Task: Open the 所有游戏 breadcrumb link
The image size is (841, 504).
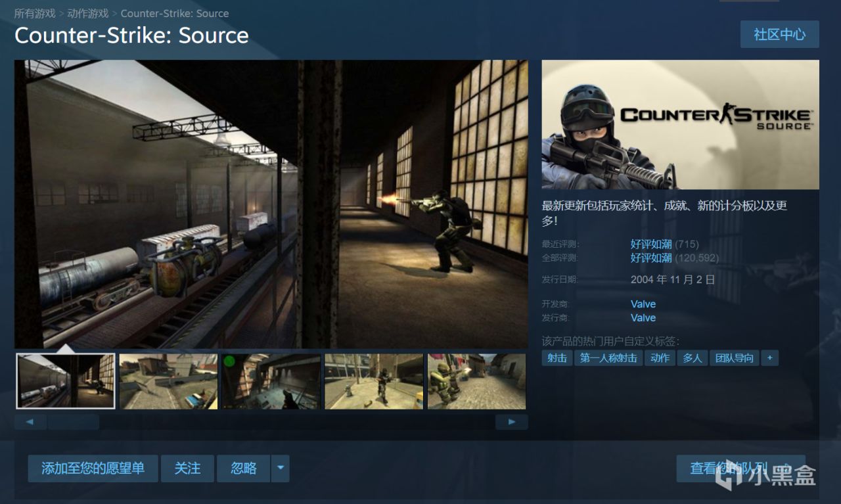Action: point(35,13)
